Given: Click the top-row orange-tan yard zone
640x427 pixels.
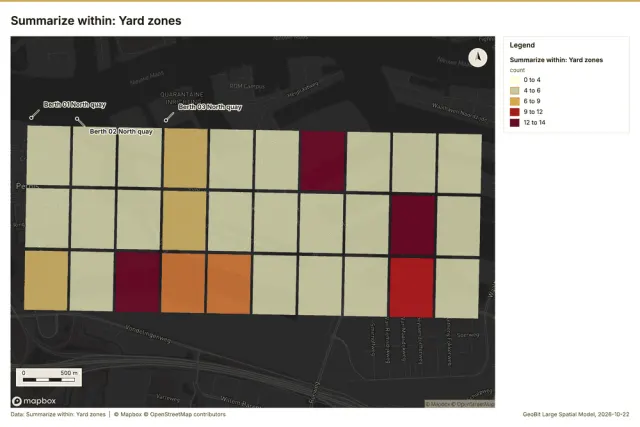Looking at the screenshot, I should 185,158.
